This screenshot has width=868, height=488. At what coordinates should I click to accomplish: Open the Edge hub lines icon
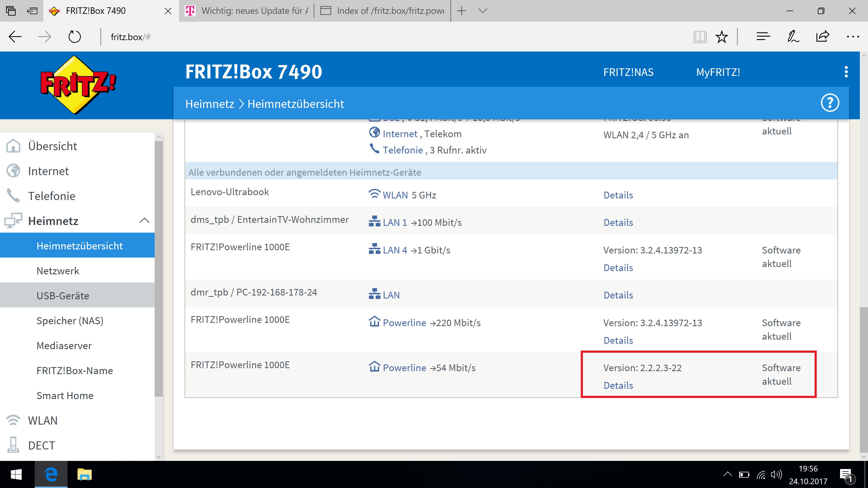(763, 37)
